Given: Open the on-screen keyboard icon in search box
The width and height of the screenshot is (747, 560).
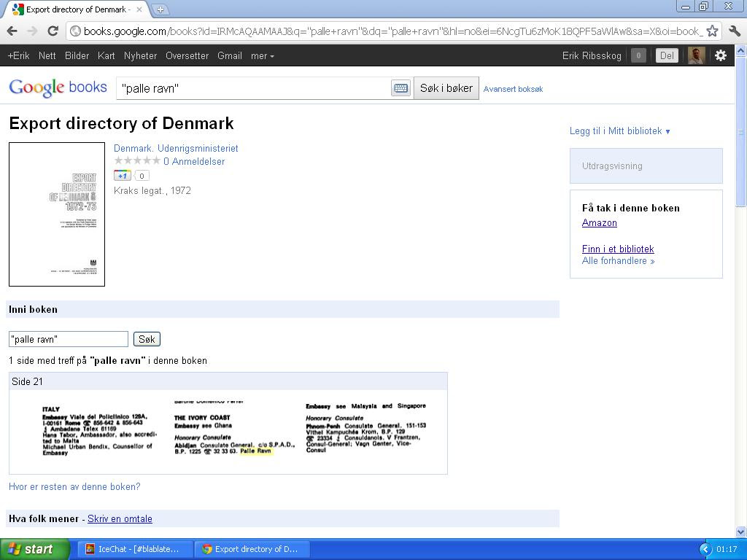Looking at the screenshot, I should [400, 88].
